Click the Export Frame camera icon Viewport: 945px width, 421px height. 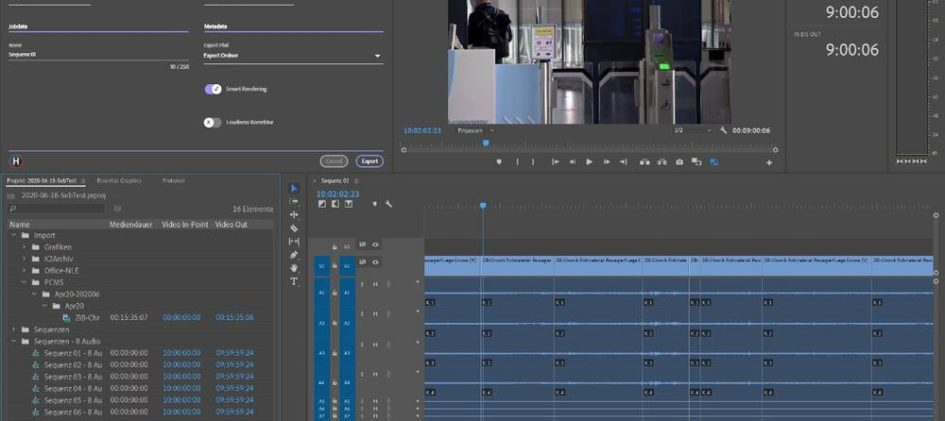[x=679, y=162]
